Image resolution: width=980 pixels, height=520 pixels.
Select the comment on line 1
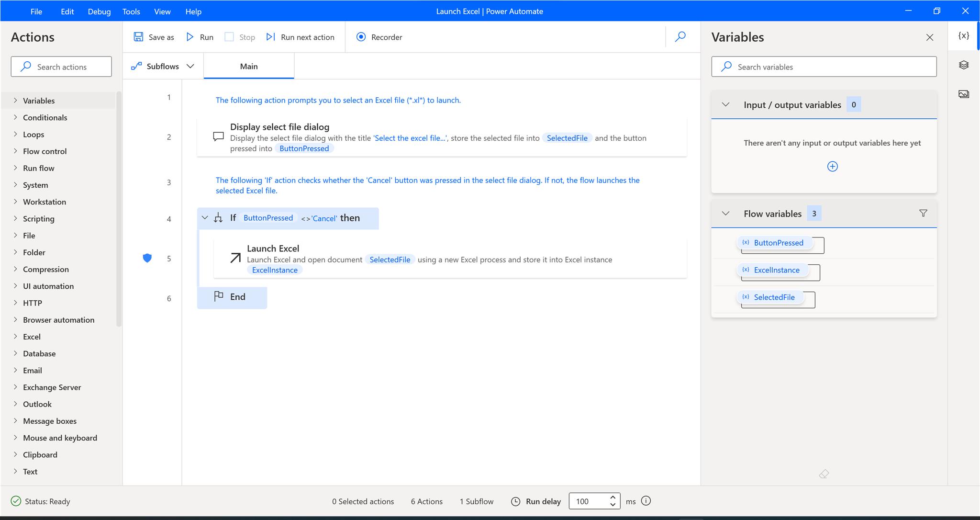coord(338,100)
